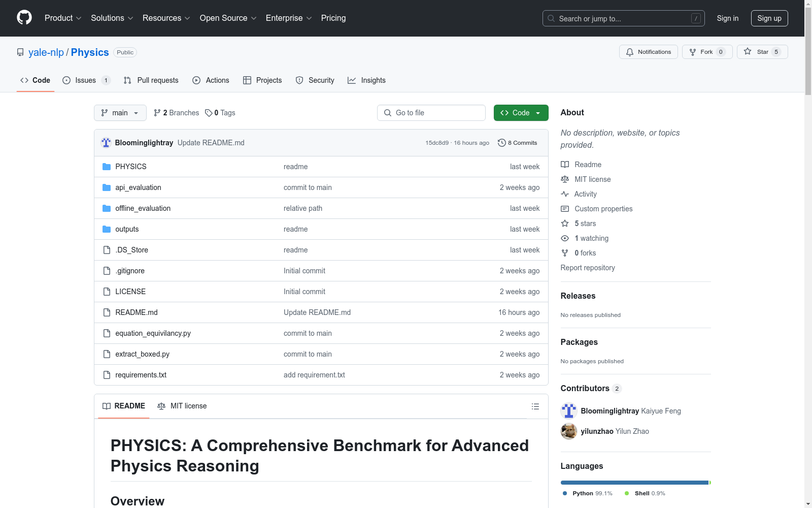Screen dimensions: 812x508
Task: Switch to the Projects tab
Action: pos(262,80)
